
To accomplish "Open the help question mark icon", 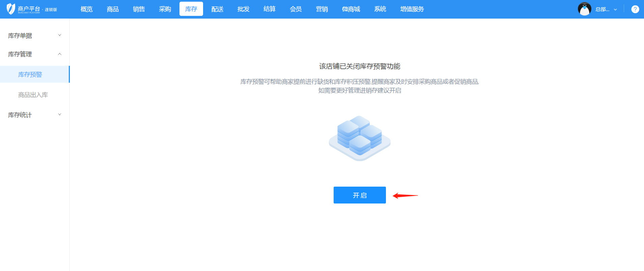I will 635,9.
